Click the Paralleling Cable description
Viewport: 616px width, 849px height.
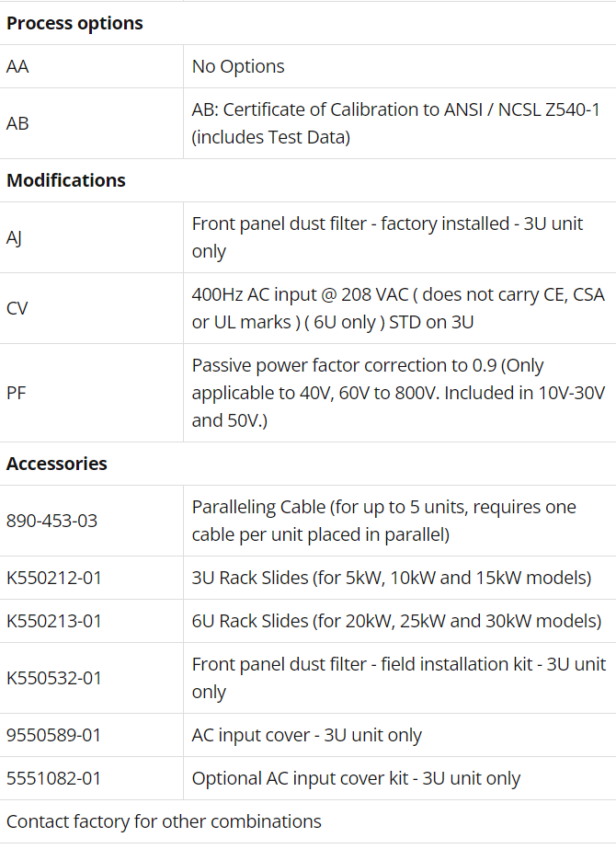tap(383, 521)
